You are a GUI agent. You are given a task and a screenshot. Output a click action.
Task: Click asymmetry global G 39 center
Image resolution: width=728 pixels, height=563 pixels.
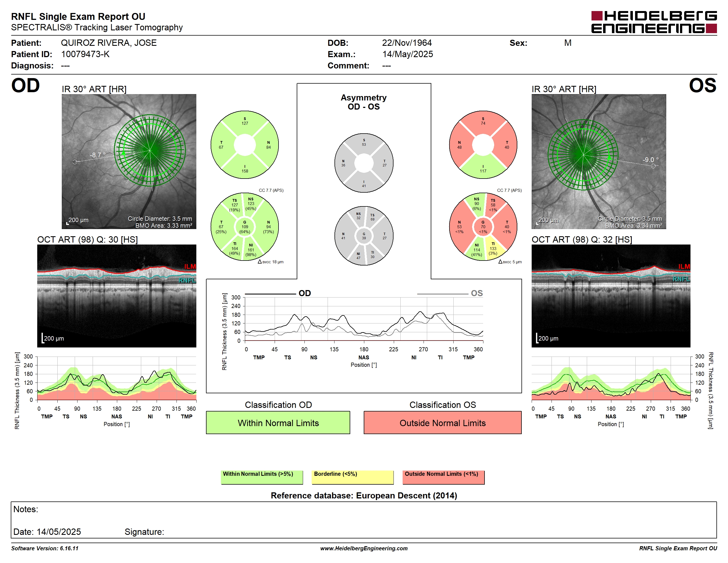pyautogui.click(x=364, y=236)
